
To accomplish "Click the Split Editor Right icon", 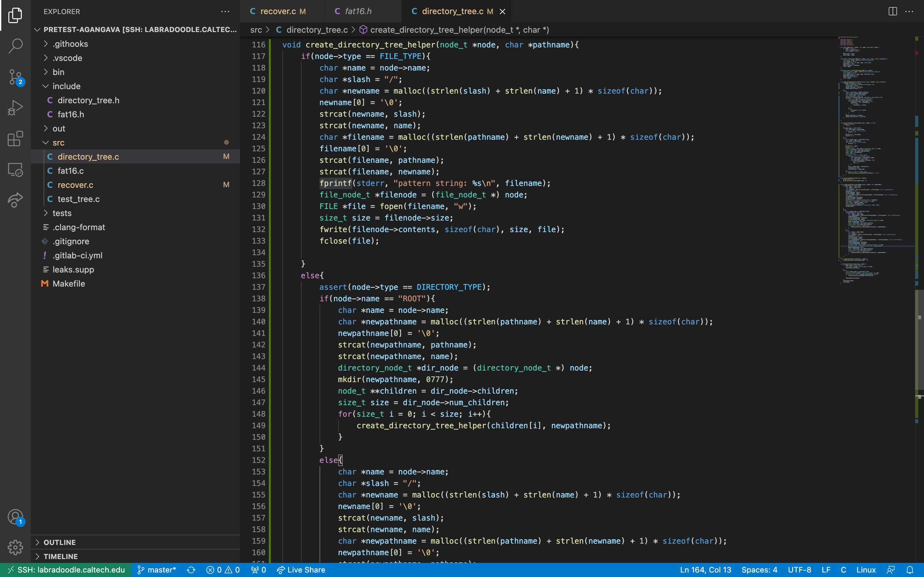I will click(892, 12).
